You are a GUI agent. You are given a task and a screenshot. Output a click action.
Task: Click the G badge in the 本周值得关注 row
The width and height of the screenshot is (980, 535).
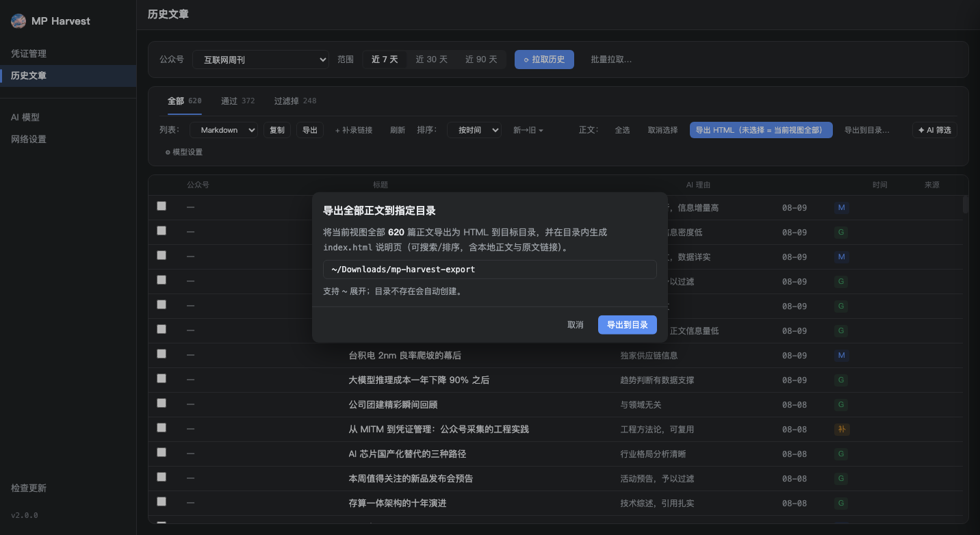[842, 479]
